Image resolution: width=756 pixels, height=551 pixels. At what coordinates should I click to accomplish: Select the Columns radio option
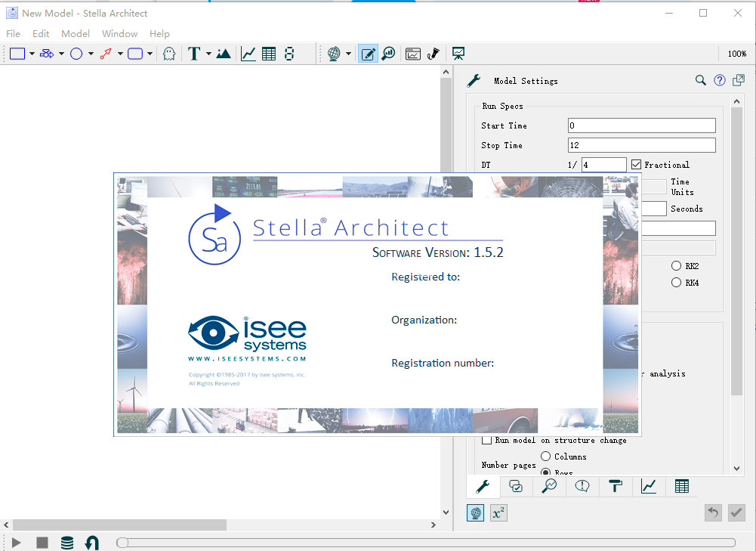click(546, 457)
